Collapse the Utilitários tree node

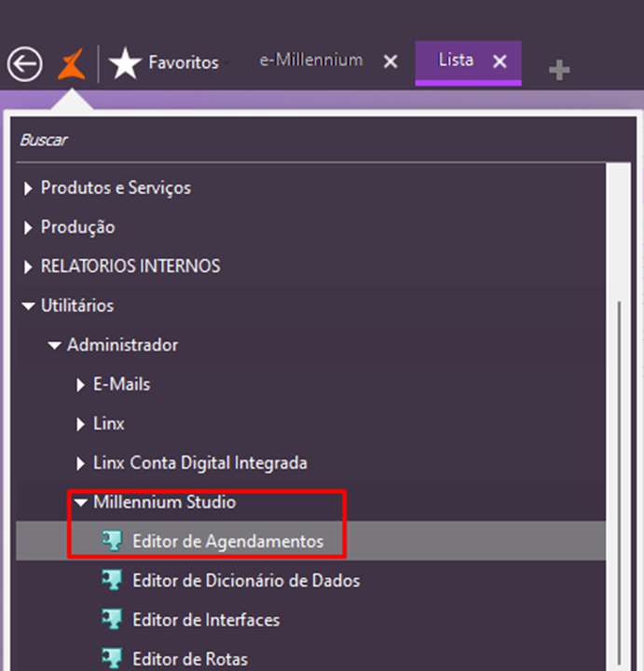pos(27,306)
